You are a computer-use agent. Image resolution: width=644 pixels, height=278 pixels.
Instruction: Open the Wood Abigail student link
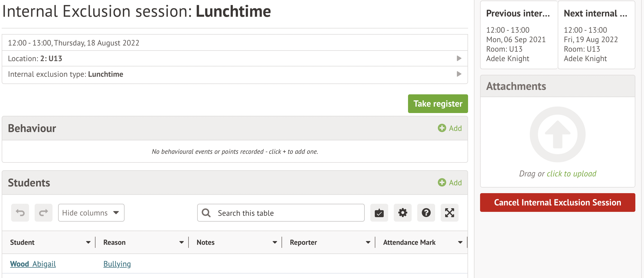click(x=33, y=264)
